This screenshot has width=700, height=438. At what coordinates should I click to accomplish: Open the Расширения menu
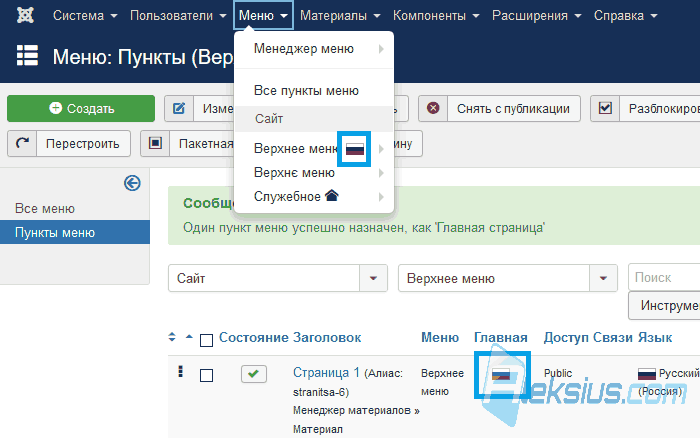pyautogui.click(x=536, y=16)
